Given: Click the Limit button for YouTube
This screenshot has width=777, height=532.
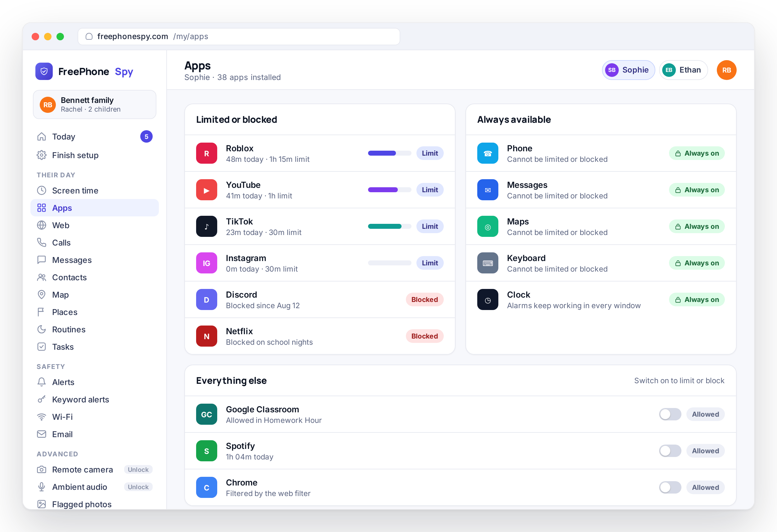Looking at the screenshot, I should [430, 190].
